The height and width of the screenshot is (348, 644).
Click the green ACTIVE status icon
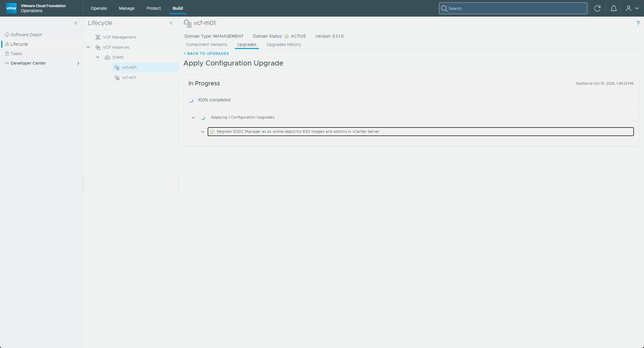287,36
